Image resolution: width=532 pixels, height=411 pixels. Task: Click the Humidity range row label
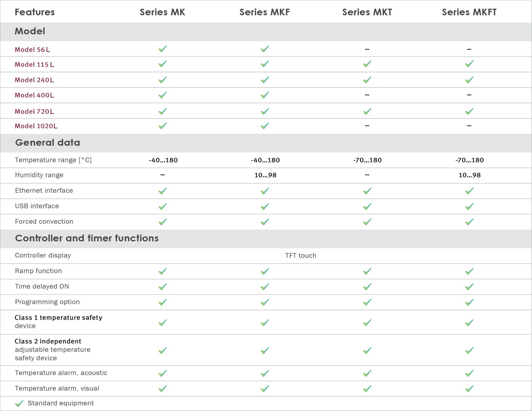39,175
